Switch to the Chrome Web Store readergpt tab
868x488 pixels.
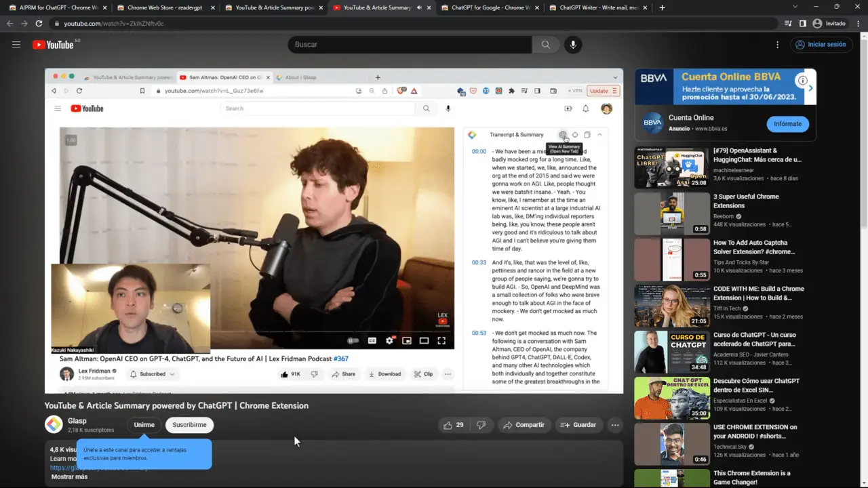point(165,7)
